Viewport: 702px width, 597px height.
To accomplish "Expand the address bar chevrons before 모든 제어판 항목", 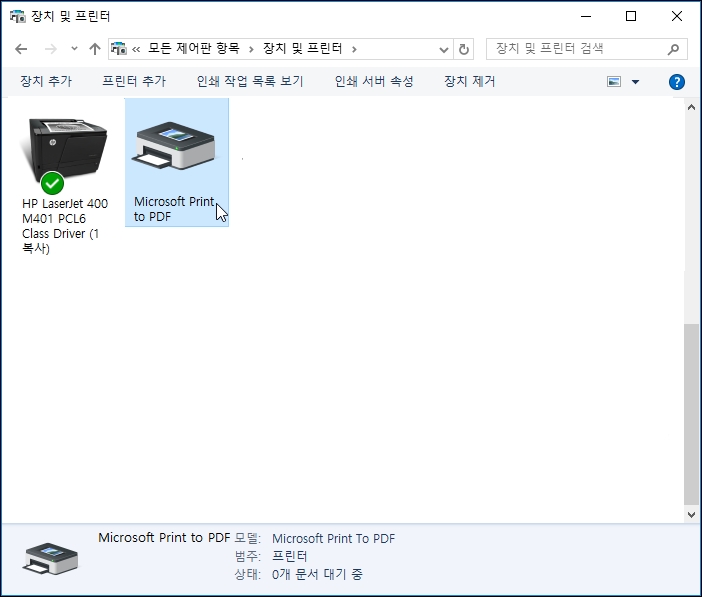I will [x=136, y=49].
